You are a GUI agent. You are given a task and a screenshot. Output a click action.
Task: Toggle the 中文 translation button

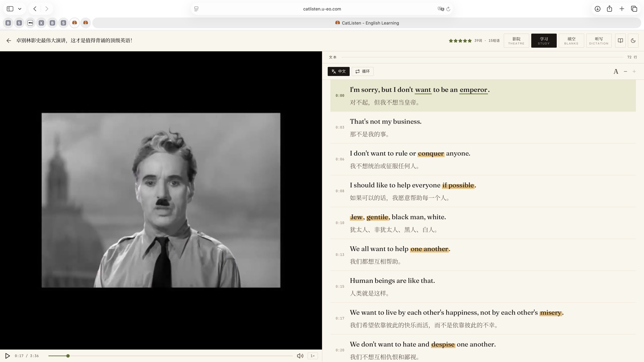[x=338, y=71]
